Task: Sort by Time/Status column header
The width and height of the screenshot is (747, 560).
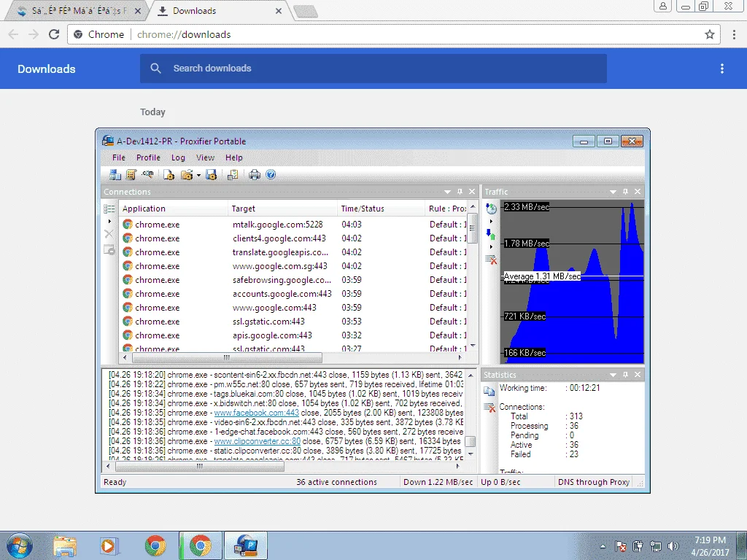Action: coord(381,209)
